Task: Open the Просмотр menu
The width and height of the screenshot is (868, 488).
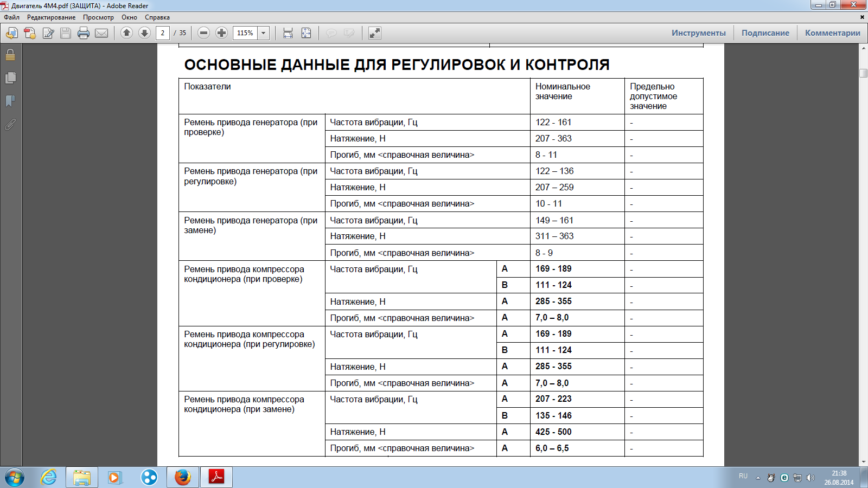Action: [x=98, y=17]
